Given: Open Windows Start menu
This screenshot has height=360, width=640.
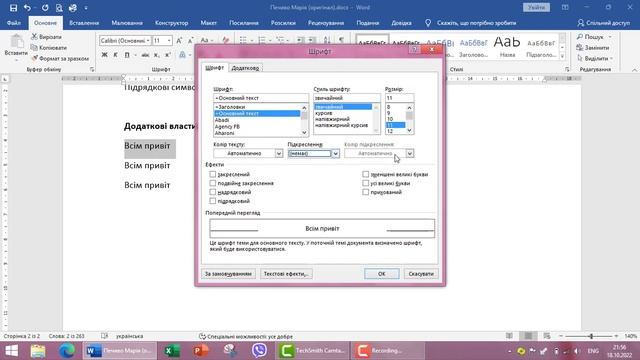Looking at the screenshot, I should pyautogui.click(x=11, y=350).
